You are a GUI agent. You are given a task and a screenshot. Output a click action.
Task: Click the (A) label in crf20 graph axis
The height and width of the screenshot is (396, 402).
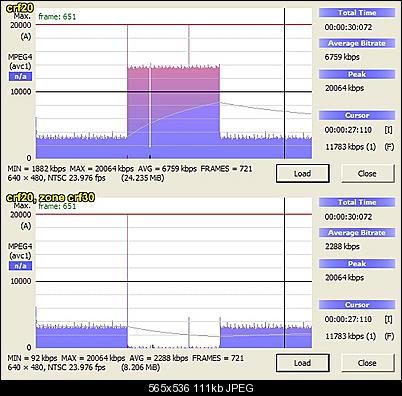point(25,37)
